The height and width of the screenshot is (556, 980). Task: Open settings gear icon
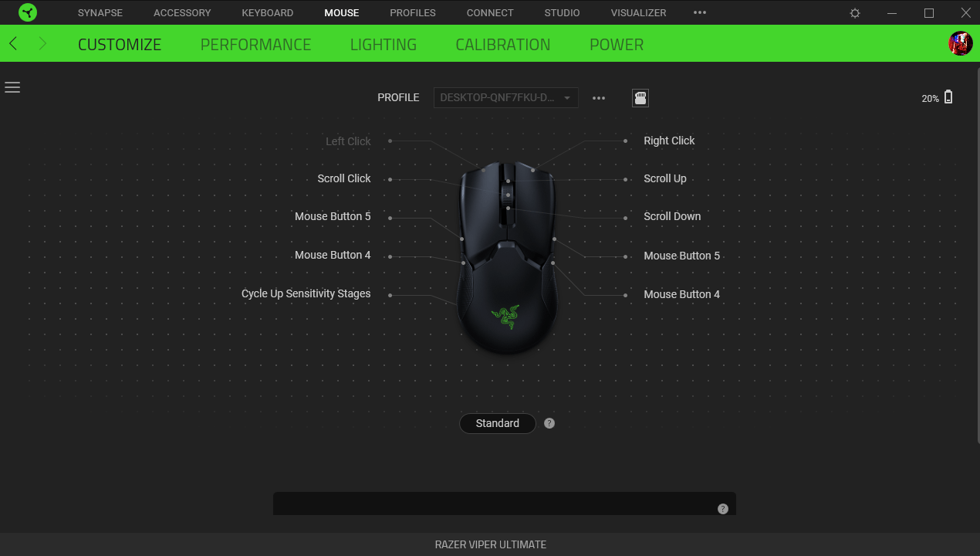[x=855, y=13]
